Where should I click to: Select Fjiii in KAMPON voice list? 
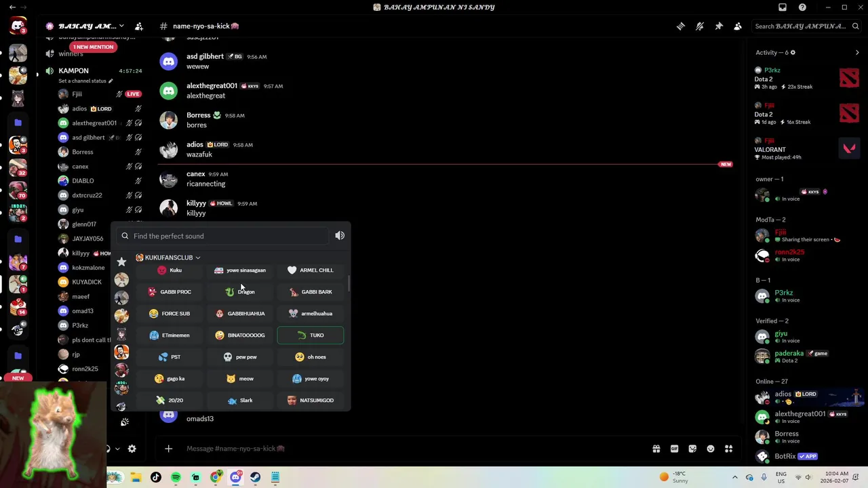77,94
